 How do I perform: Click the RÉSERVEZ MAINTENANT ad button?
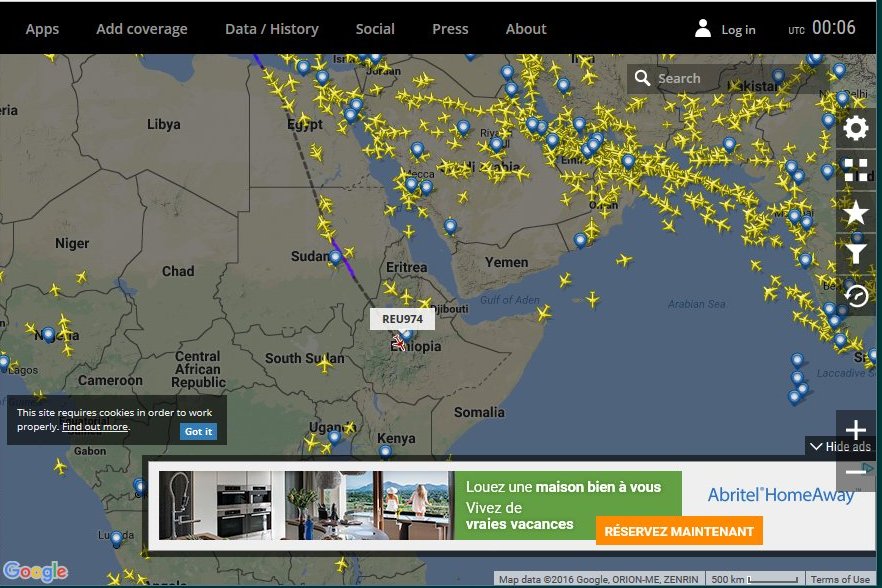click(x=679, y=531)
